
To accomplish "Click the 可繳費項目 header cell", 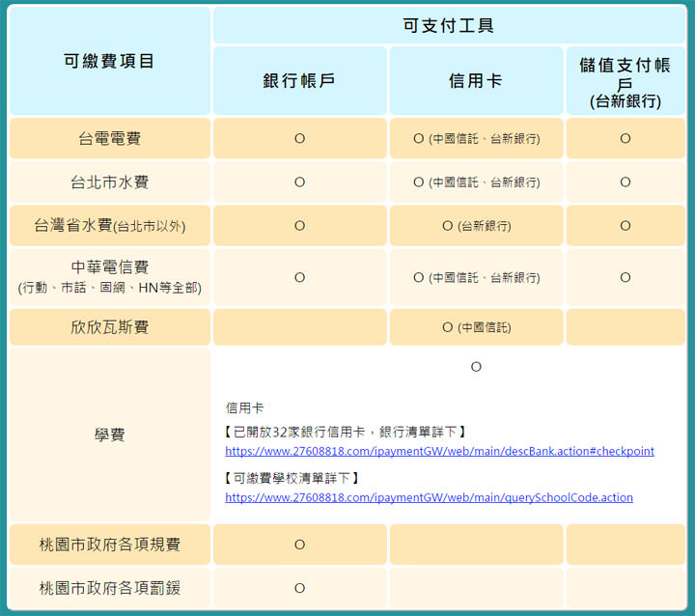I will (109, 61).
